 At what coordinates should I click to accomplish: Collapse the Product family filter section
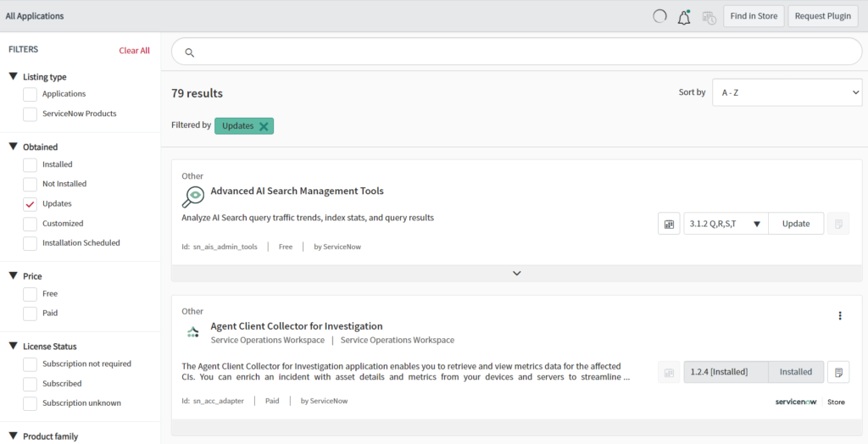point(14,436)
